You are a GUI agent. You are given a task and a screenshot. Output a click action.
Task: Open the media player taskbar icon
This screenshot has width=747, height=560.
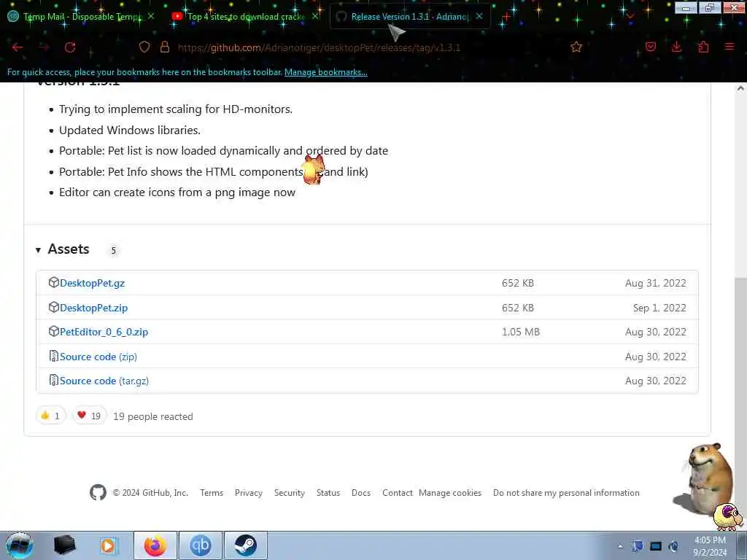pos(109,545)
